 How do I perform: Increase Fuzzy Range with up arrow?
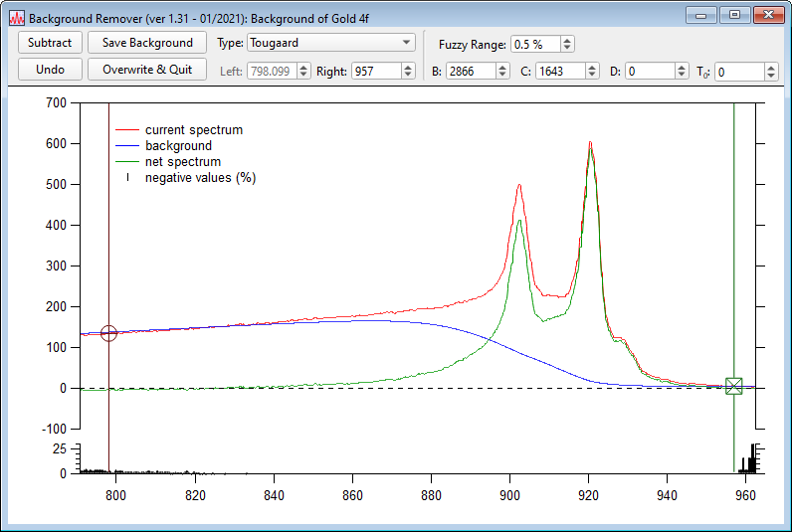click(x=567, y=41)
